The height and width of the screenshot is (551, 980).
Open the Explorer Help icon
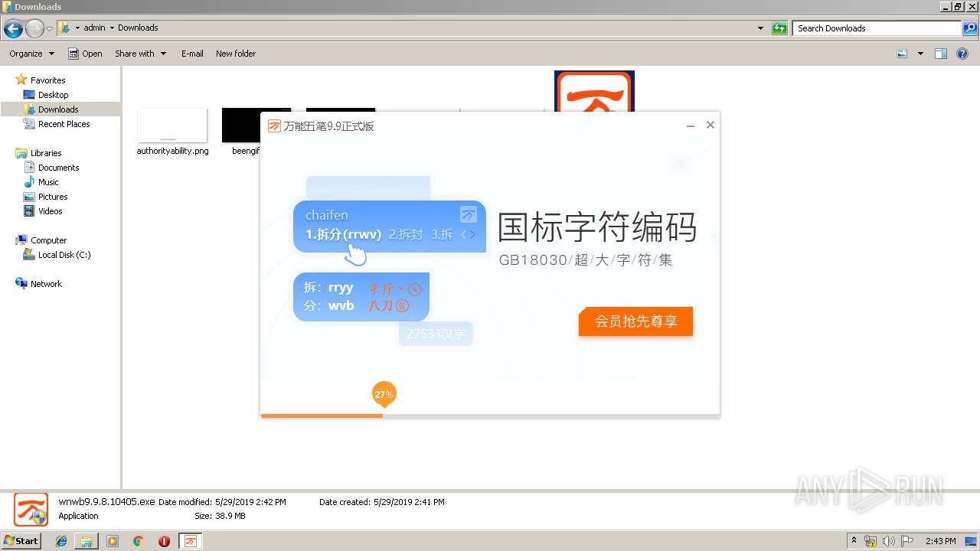tap(962, 54)
